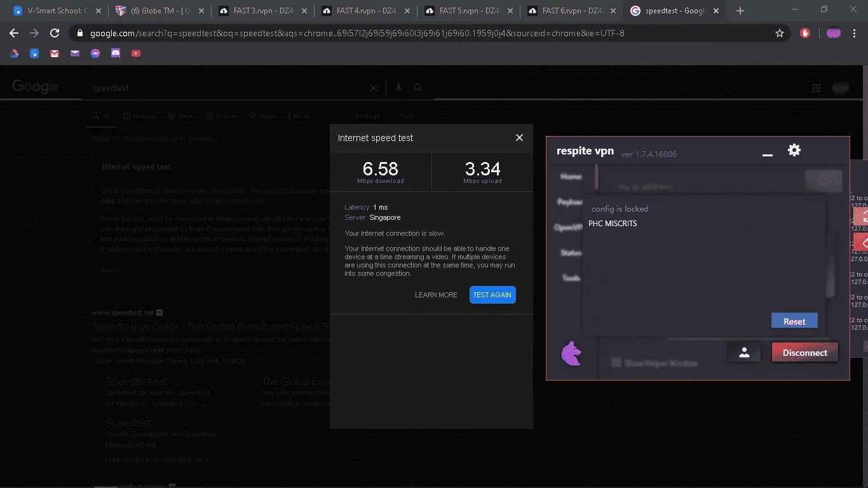The height and width of the screenshot is (488, 868).
Task: Go back to previous page in Chrome
Action: coord(14,33)
